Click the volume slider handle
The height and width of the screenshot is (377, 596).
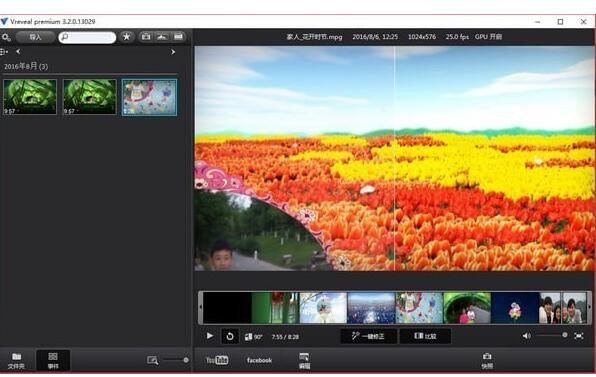pos(565,335)
